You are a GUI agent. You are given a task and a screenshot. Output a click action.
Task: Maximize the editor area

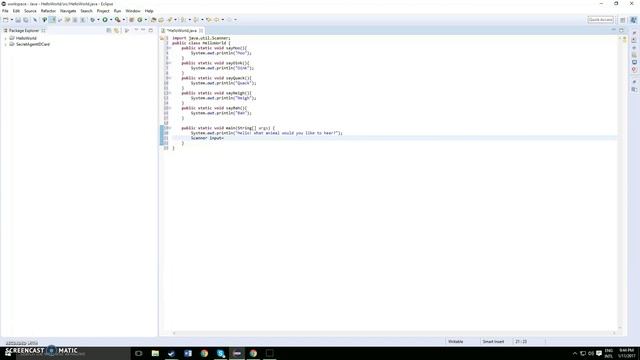(621, 30)
